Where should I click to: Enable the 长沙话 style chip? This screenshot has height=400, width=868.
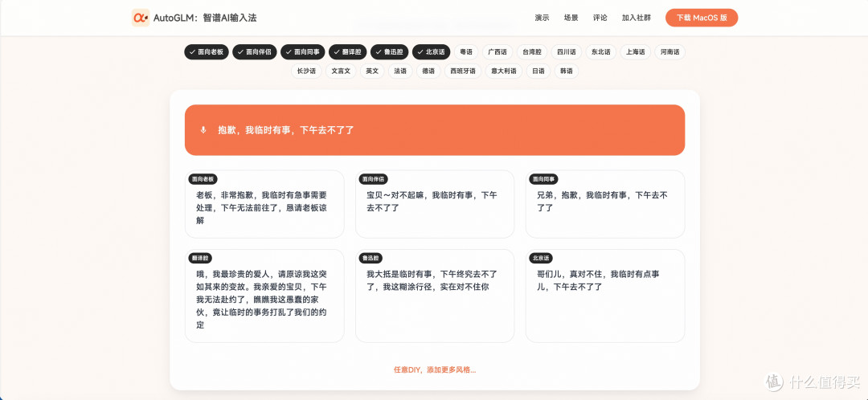(x=306, y=71)
